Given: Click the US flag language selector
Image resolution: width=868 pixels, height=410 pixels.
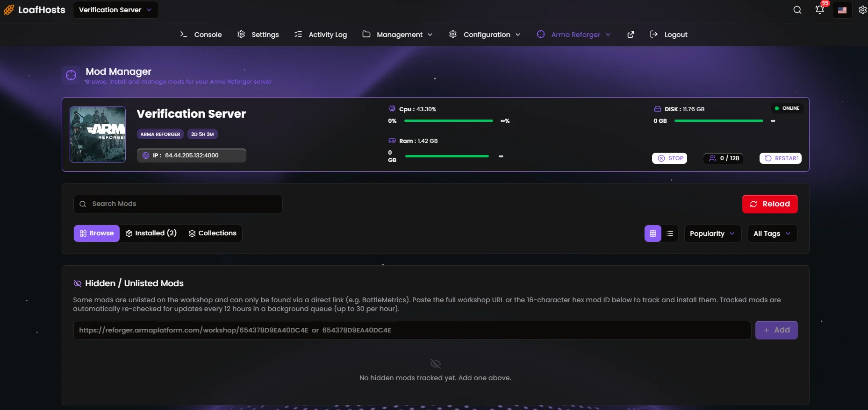Looking at the screenshot, I should click(x=842, y=10).
